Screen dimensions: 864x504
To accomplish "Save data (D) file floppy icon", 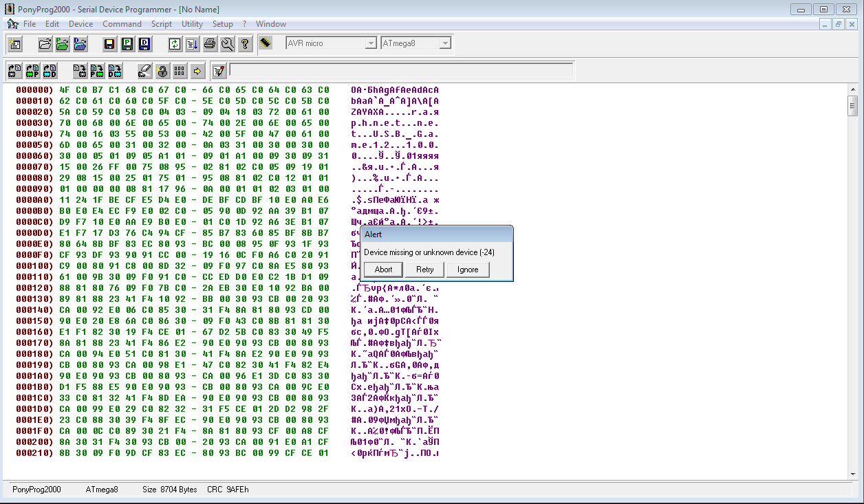I will [144, 44].
